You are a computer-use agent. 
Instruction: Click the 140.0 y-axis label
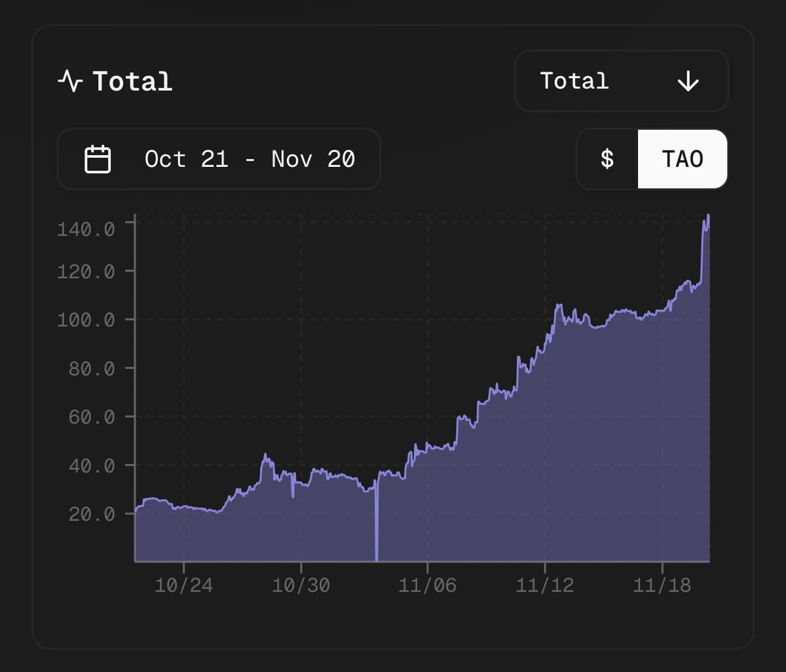point(86,229)
